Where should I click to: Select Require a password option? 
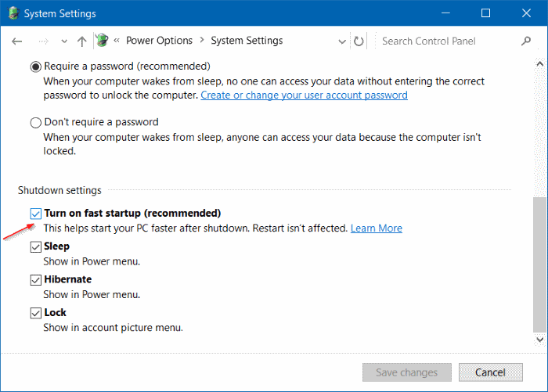click(36, 67)
